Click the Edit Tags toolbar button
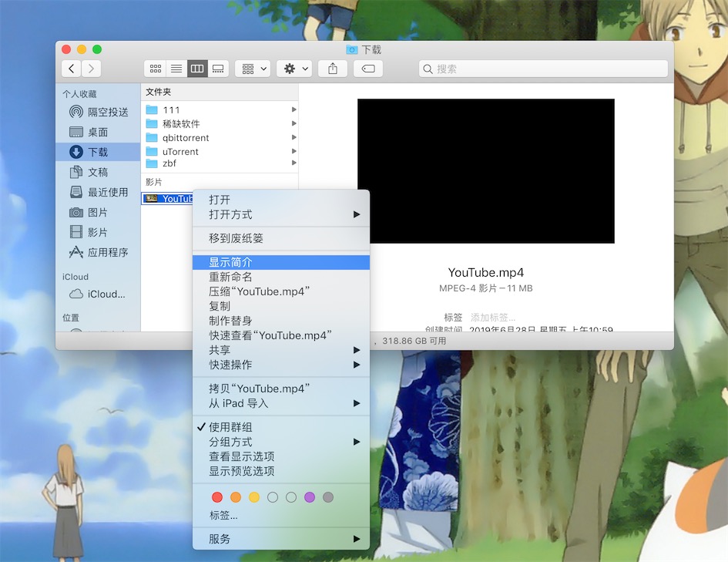 368,69
